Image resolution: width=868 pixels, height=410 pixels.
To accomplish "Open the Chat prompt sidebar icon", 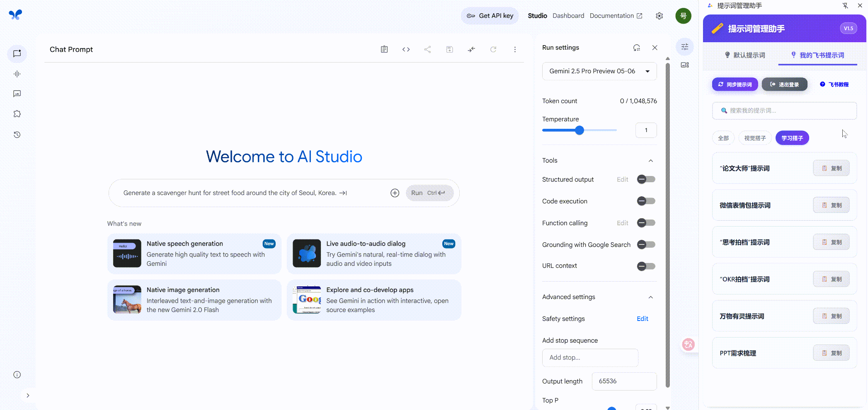I will (x=17, y=54).
